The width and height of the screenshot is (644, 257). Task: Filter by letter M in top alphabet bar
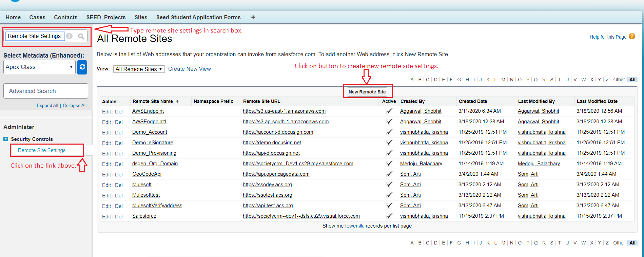[x=503, y=80]
